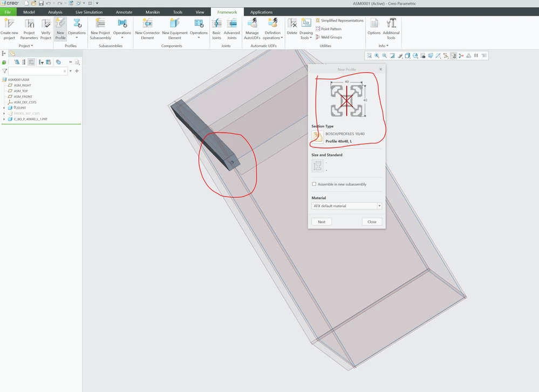Screen dimensions: 539x392
Task: Switch to Annotate tab
Action: point(124,12)
